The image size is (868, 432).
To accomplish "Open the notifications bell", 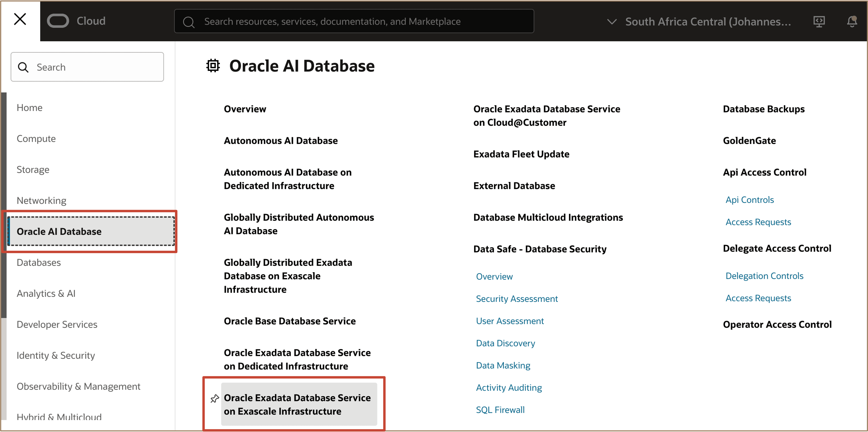I will (x=852, y=21).
